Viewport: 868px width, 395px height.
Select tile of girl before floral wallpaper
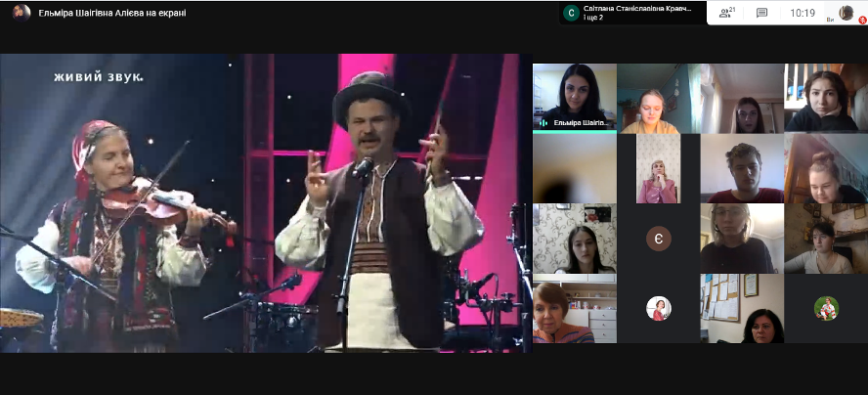575,239
